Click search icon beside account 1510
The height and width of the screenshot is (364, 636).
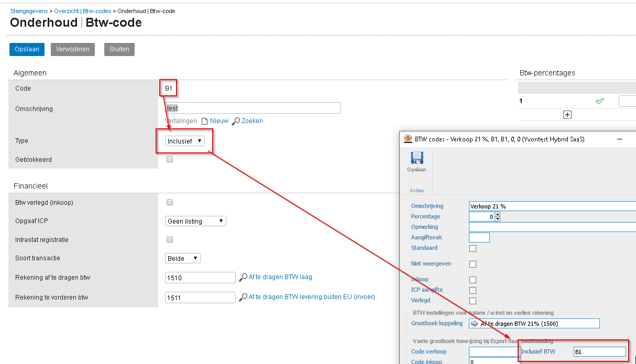[x=243, y=278]
